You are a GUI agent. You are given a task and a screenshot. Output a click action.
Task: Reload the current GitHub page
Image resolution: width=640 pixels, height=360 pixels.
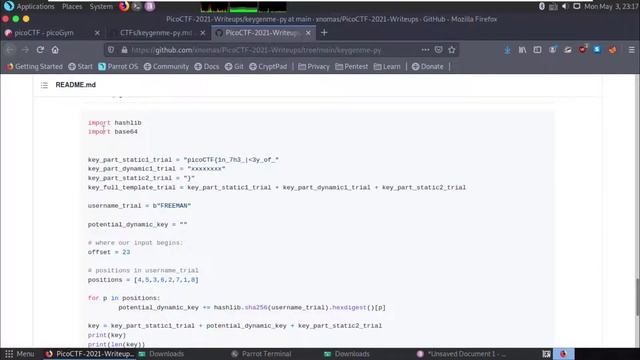tap(40, 50)
